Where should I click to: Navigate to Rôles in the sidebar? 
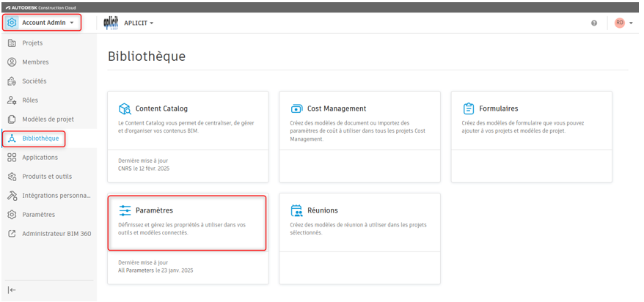(30, 100)
